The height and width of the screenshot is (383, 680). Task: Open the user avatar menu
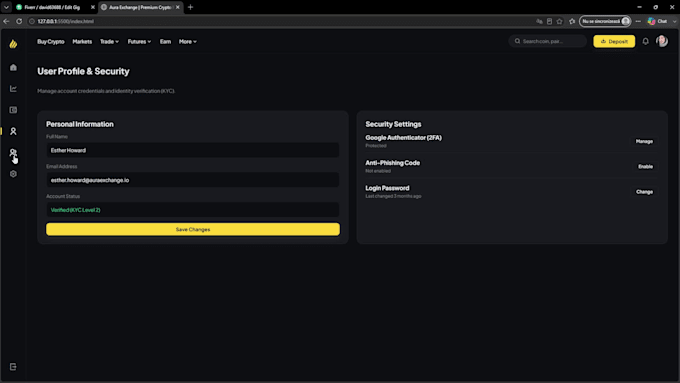click(x=662, y=41)
